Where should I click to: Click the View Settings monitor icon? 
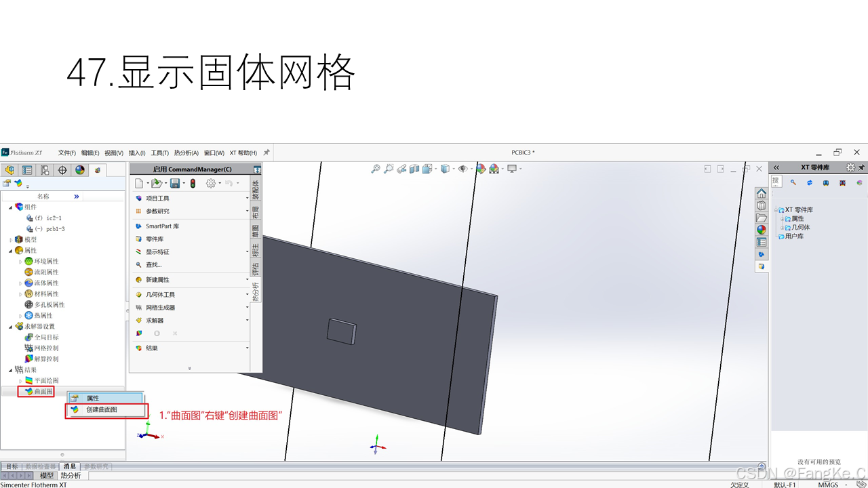512,169
